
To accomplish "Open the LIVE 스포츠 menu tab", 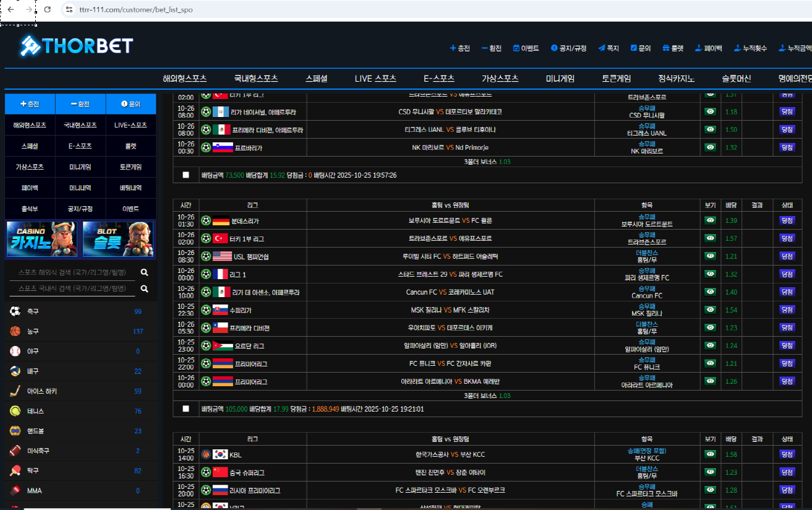I will pyautogui.click(x=375, y=79).
